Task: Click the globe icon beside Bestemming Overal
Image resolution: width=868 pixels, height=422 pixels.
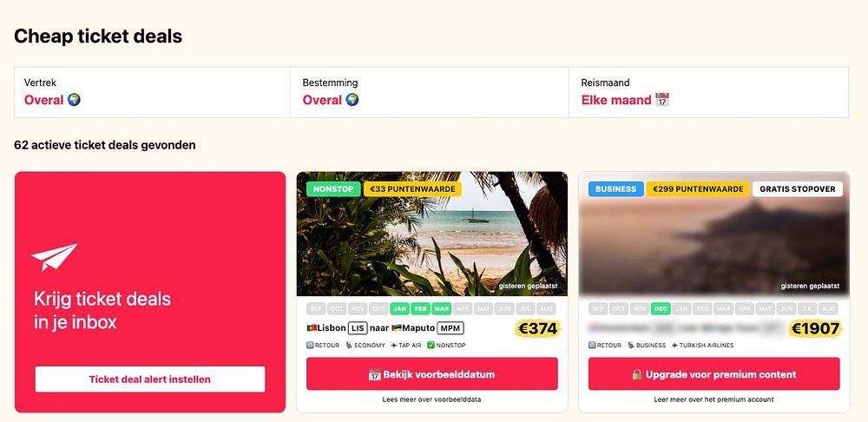Action: coord(352,100)
